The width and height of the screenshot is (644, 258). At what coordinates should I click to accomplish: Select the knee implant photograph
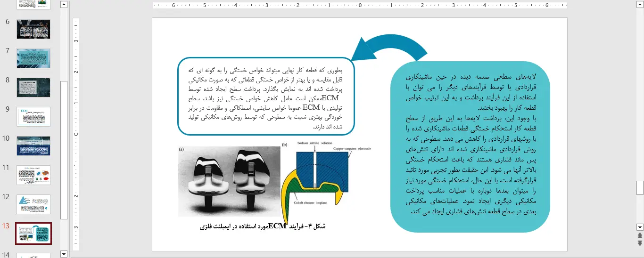coord(229,180)
